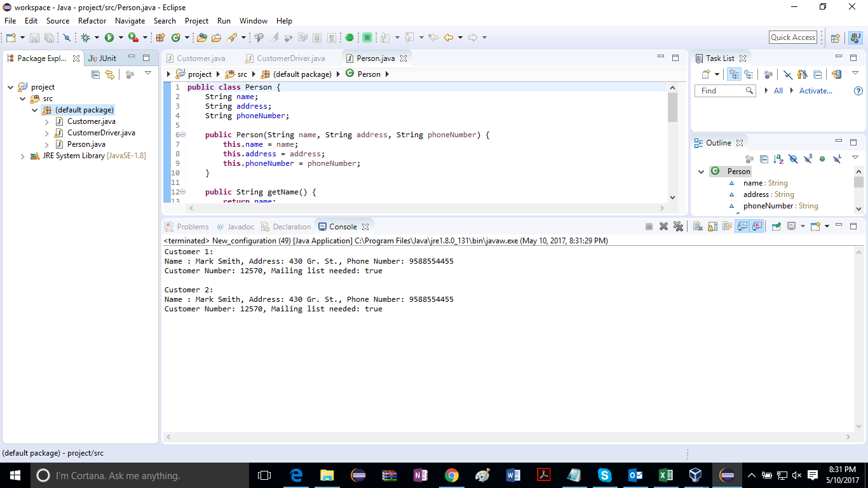The image size is (868, 488).
Task: Save all open files with Save All icon
Action: (48, 37)
